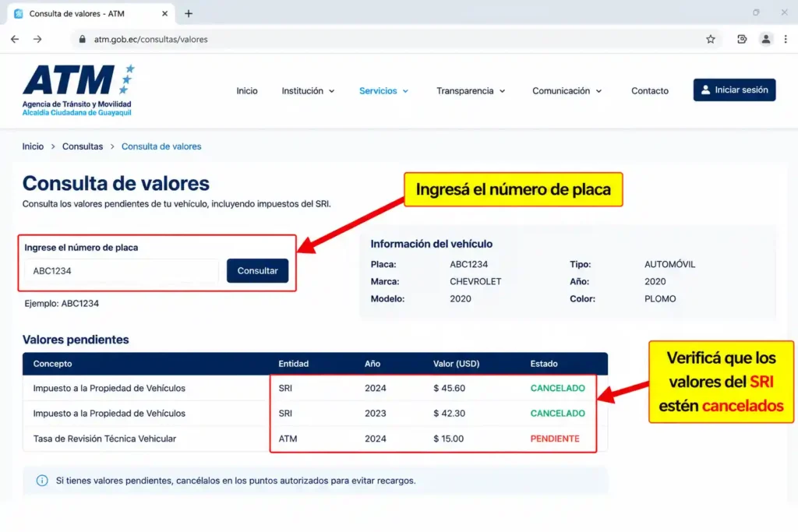The width and height of the screenshot is (798, 532).
Task: Click CANCELADO status for year 2023
Action: click(558, 414)
